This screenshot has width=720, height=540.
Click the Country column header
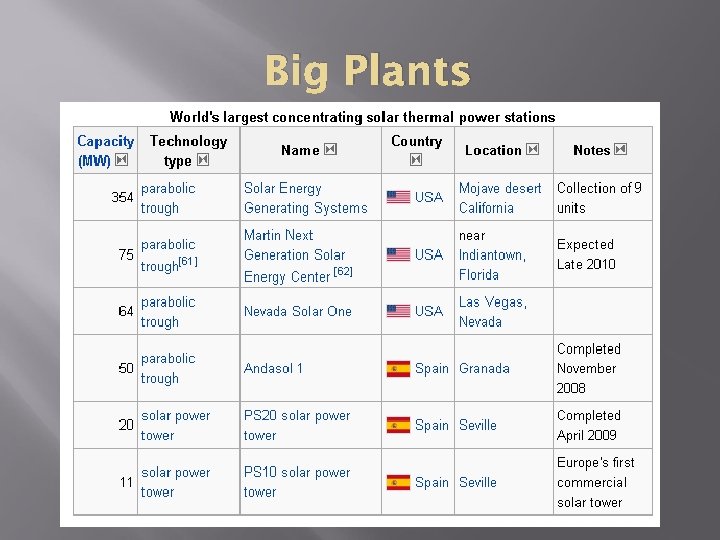(x=418, y=150)
